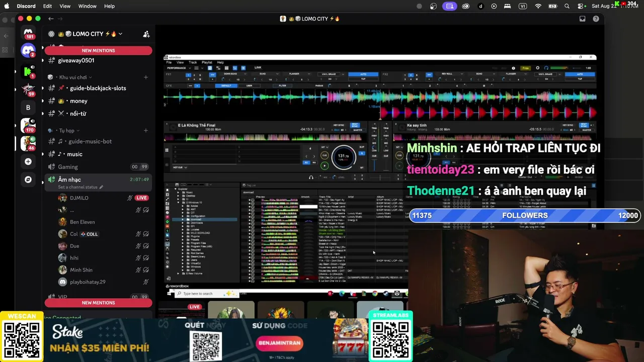644x362 pixels.
Task: Toggle CFX FILTER button
Action: [x=282, y=85]
